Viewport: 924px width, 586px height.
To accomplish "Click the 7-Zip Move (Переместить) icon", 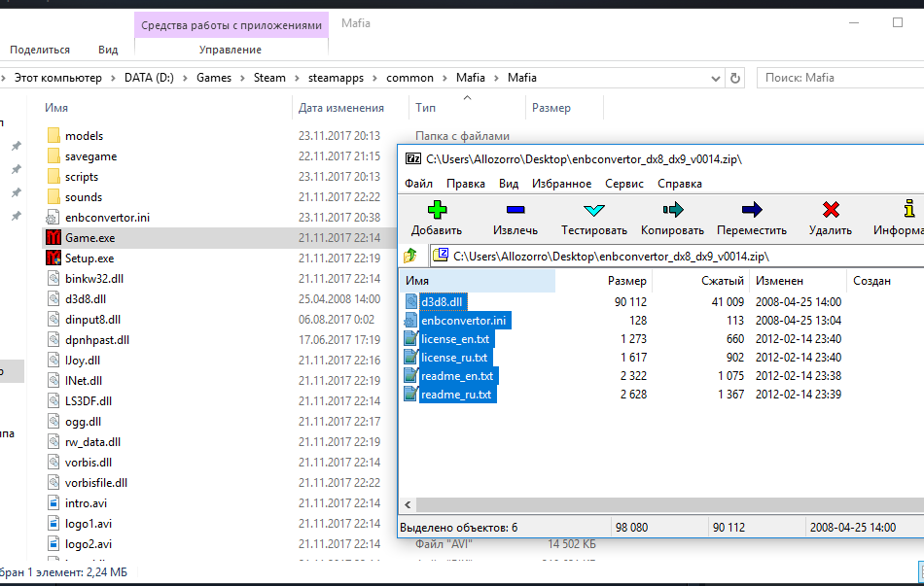I will pyautogui.click(x=751, y=210).
